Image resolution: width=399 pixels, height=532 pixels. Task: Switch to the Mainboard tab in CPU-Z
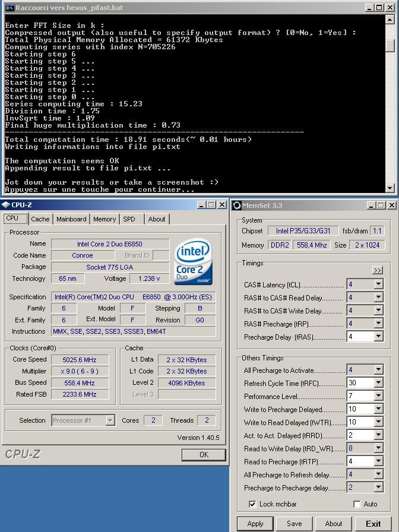71,219
